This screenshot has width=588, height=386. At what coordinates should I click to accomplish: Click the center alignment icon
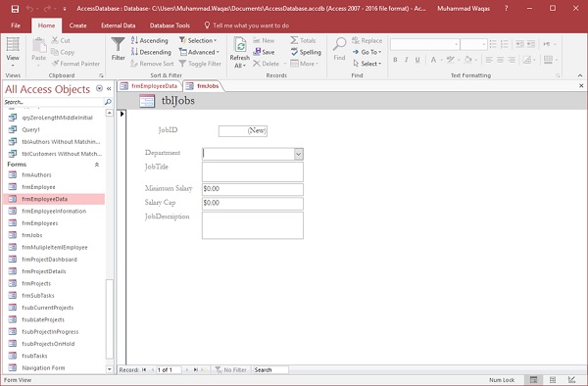tap(500, 60)
